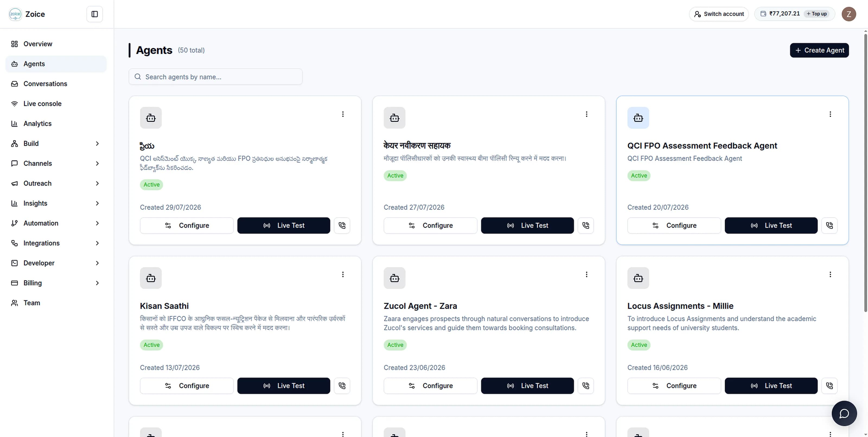Click robot icon on Kisan Saathi card

click(151, 278)
